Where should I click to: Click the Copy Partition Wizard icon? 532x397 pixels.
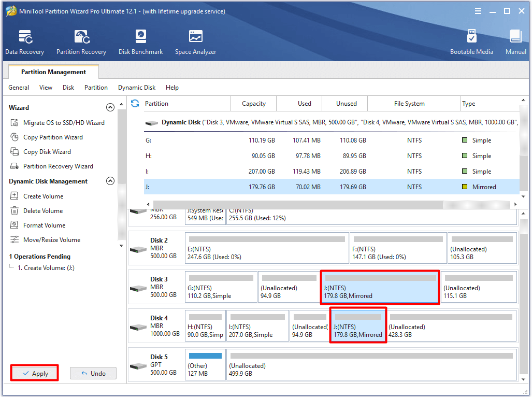coord(15,137)
